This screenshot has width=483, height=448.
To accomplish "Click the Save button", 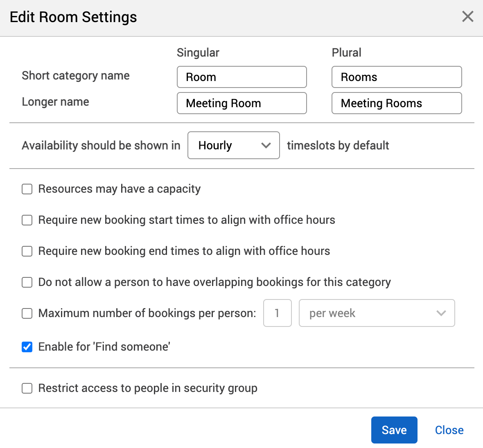I will point(394,430).
